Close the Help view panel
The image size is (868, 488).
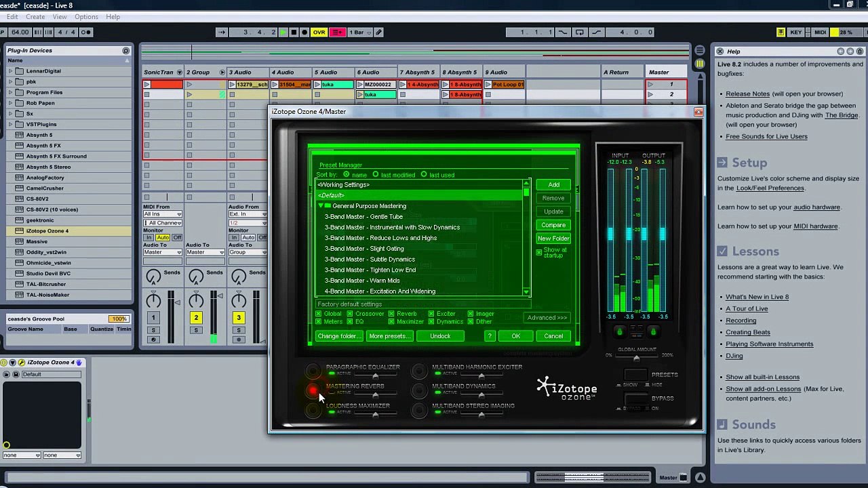pyautogui.click(x=720, y=51)
